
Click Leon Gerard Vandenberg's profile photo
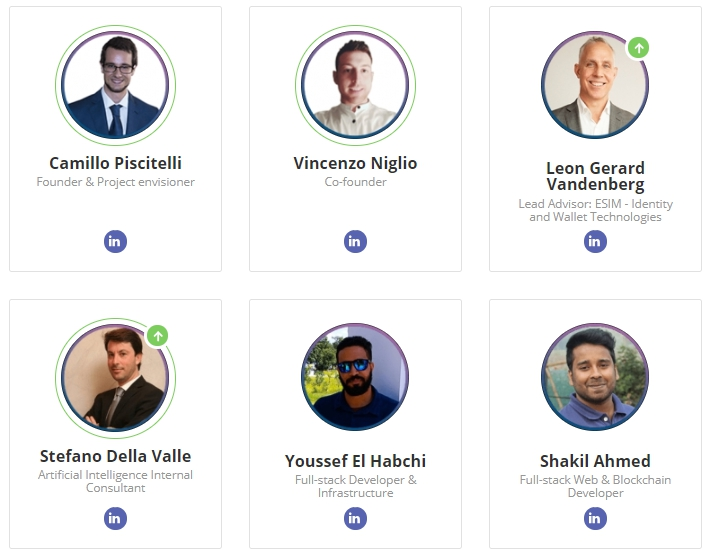595,85
